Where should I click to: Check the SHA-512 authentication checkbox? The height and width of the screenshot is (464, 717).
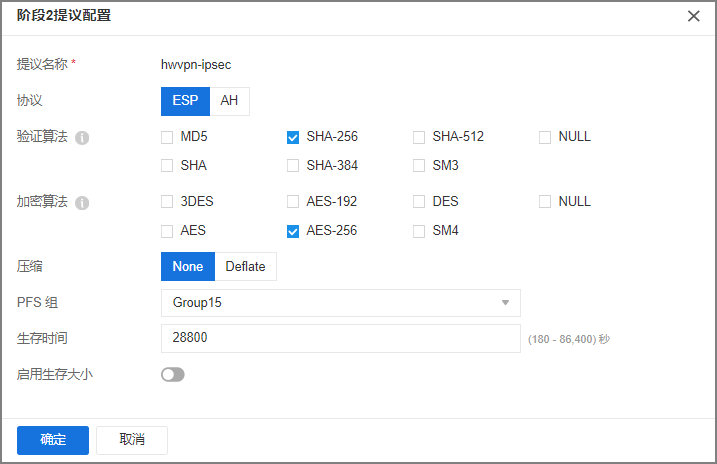tap(419, 137)
